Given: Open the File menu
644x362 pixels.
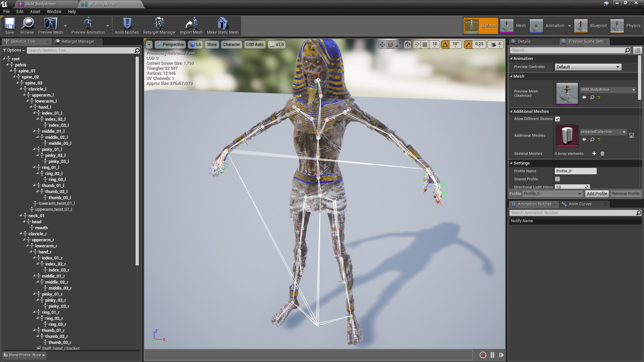Looking at the screenshot, I should pos(6,11).
